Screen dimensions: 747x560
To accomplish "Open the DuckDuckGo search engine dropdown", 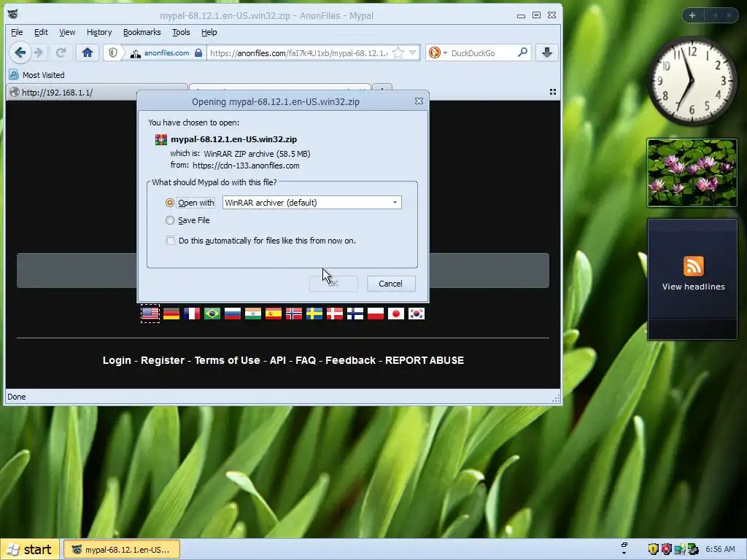I will (x=445, y=52).
